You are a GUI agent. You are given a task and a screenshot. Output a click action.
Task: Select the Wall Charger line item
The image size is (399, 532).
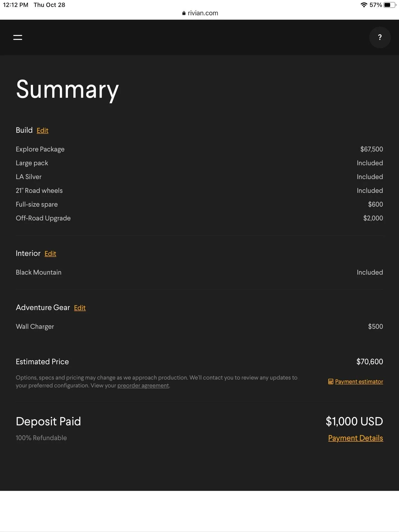(x=199, y=326)
